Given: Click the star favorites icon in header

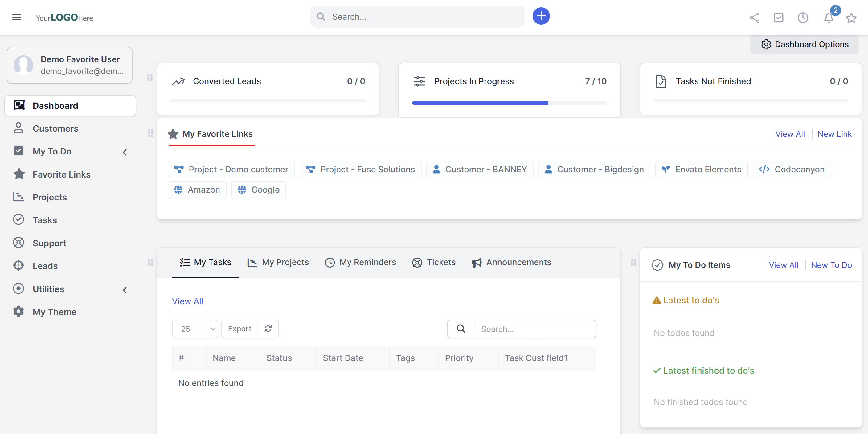Looking at the screenshot, I should [x=851, y=18].
